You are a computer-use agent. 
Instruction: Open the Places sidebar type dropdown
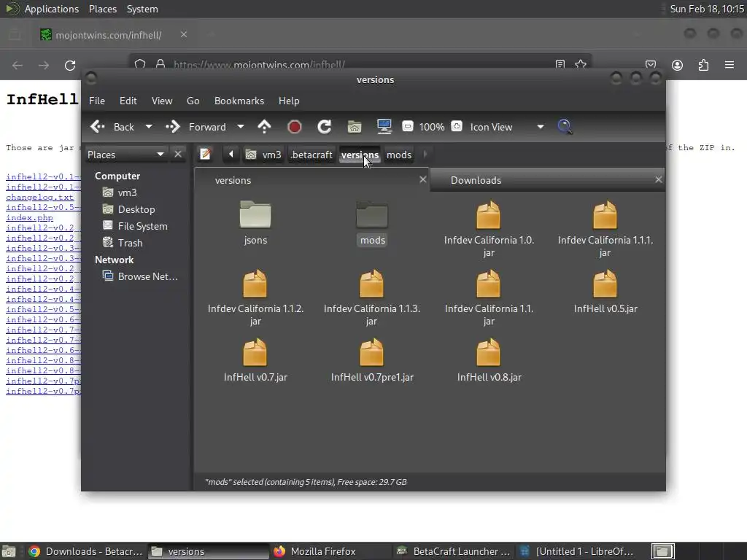point(125,155)
